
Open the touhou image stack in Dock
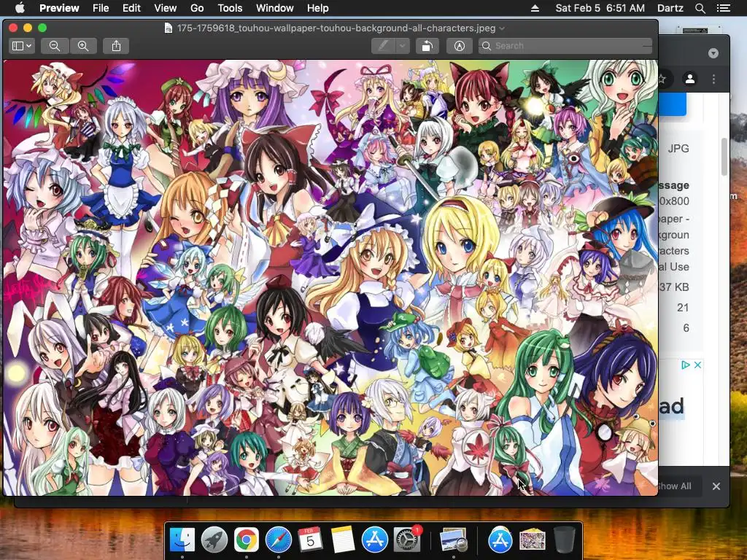[532, 540]
